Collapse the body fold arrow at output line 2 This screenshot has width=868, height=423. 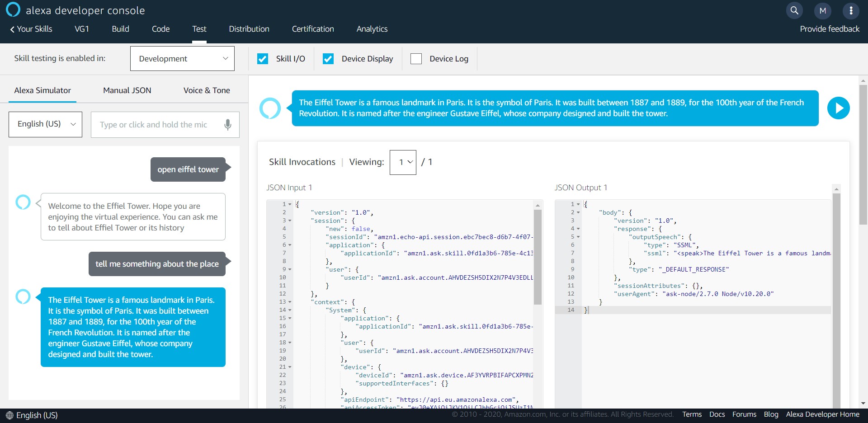[578, 212]
